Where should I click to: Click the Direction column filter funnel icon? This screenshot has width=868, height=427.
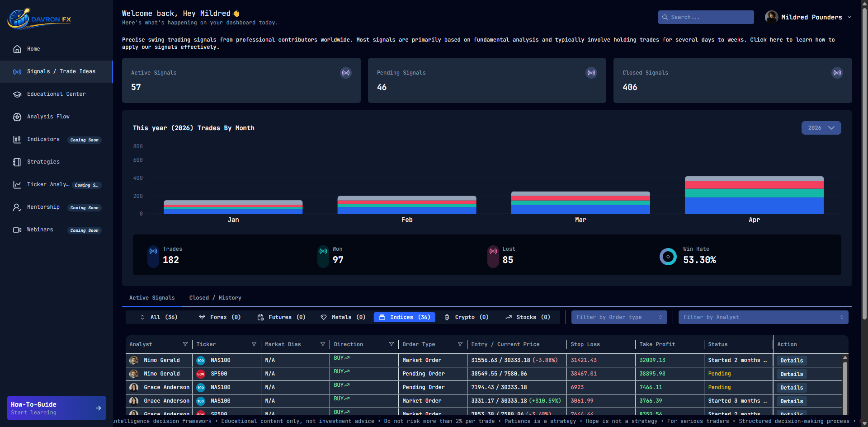(x=392, y=344)
